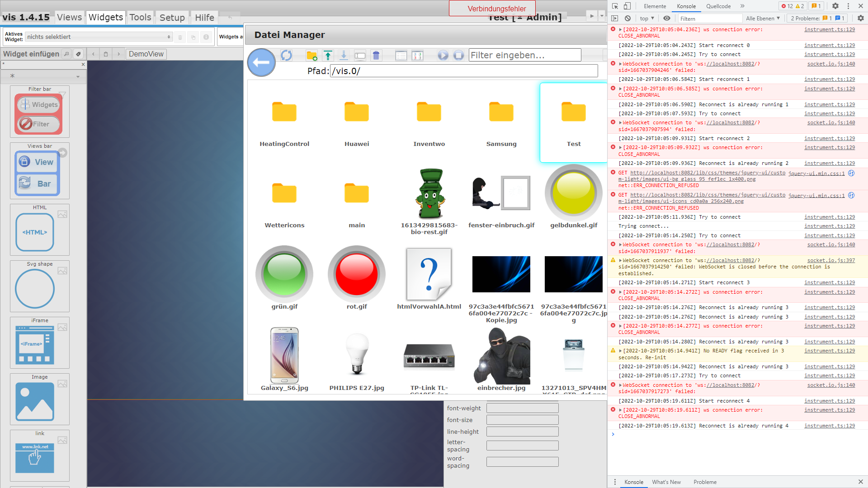Open the main folder

tap(357, 203)
